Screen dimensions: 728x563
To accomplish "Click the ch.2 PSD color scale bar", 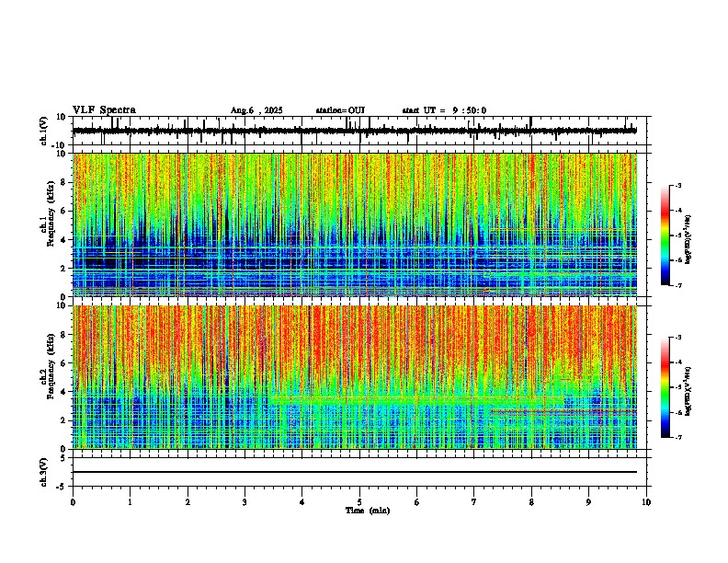I will pyautogui.click(x=665, y=387).
